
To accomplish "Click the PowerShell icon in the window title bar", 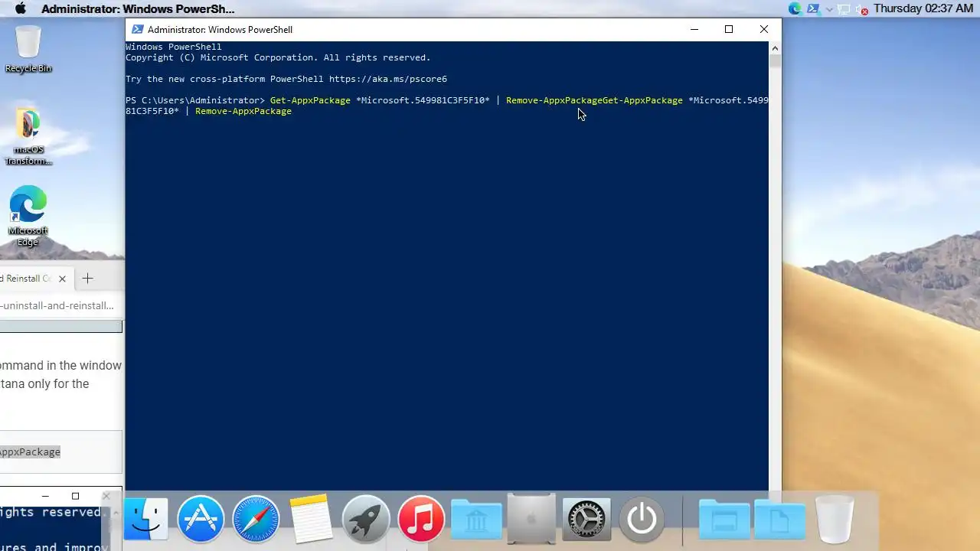I will click(137, 29).
